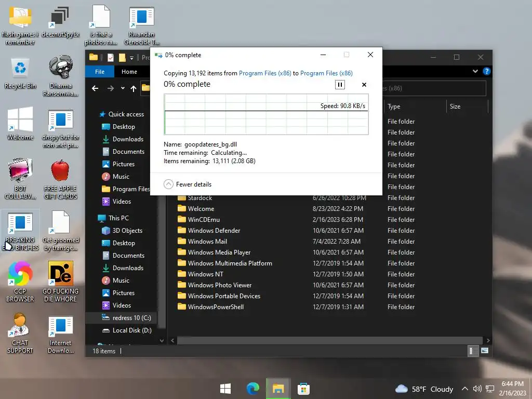The height and width of the screenshot is (399, 532).
Task: Open weather widget showing 58°F Cloudy
Action: pos(424,389)
